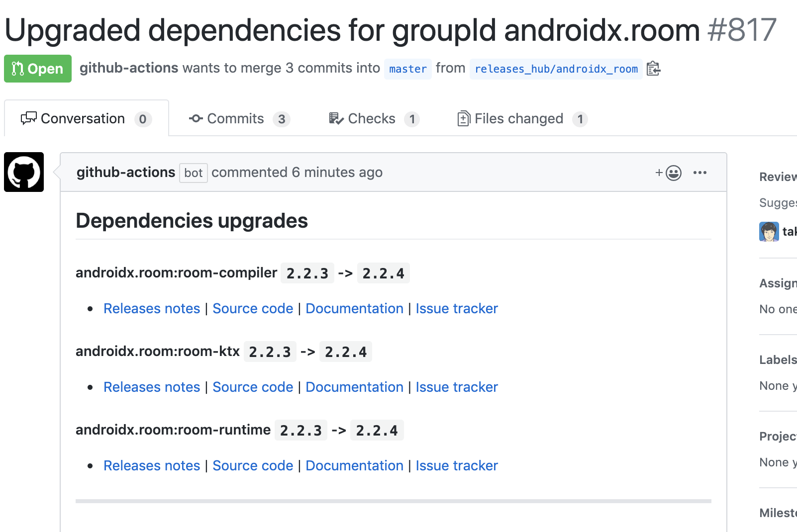This screenshot has width=797, height=532.
Task: Click the androidx.room:room-ktx text
Action: click(x=158, y=351)
